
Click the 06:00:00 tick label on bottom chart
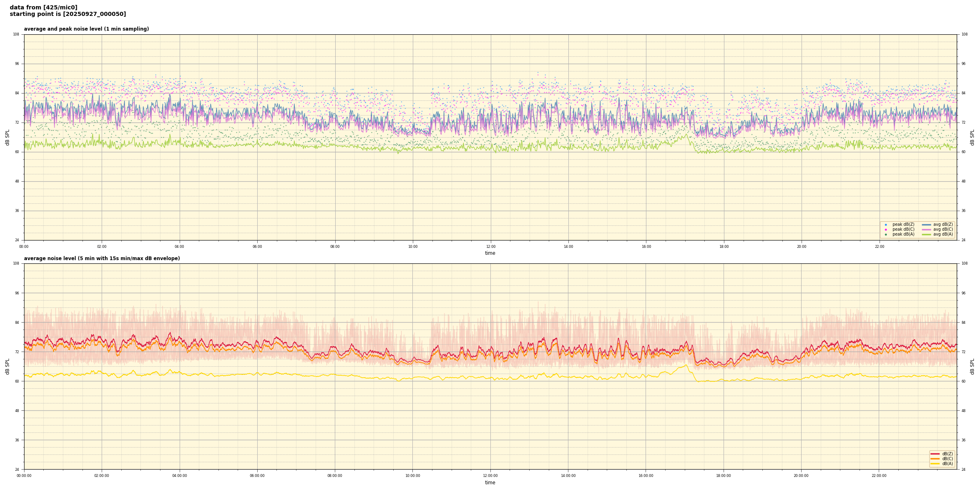coord(257,476)
